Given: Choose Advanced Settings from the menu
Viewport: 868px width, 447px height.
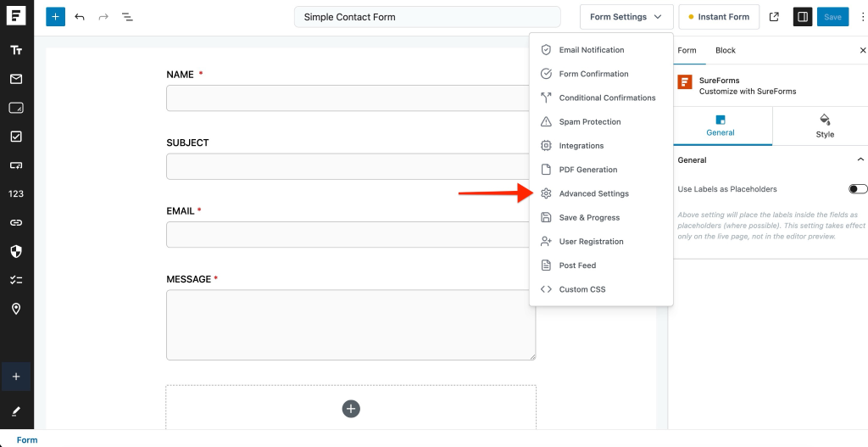Looking at the screenshot, I should pos(593,194).
